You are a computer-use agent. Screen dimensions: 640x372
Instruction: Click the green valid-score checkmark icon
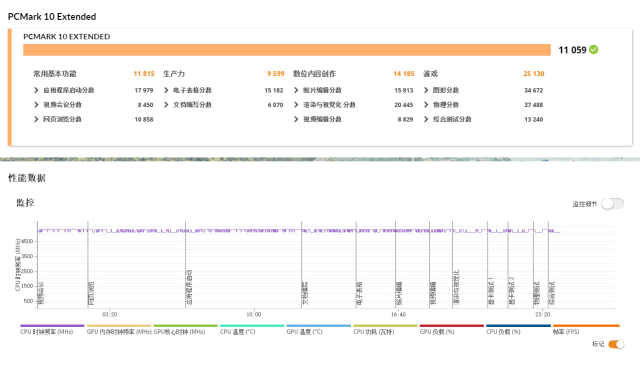(x=594, y=50)
